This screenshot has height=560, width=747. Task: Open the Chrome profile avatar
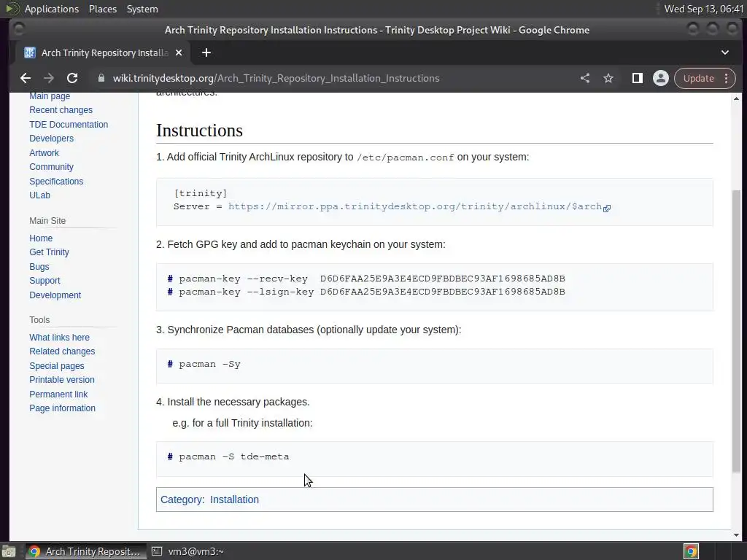661,78
